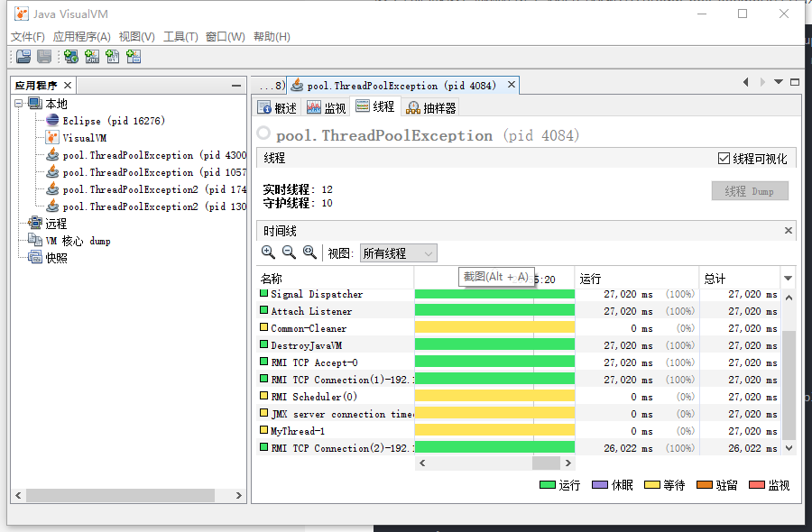The height and width of the screenshot is (532, 812).
Task: Close the pool.ThreadPoolException (pid 4084) document tab
Action: (x=512, y=85)
